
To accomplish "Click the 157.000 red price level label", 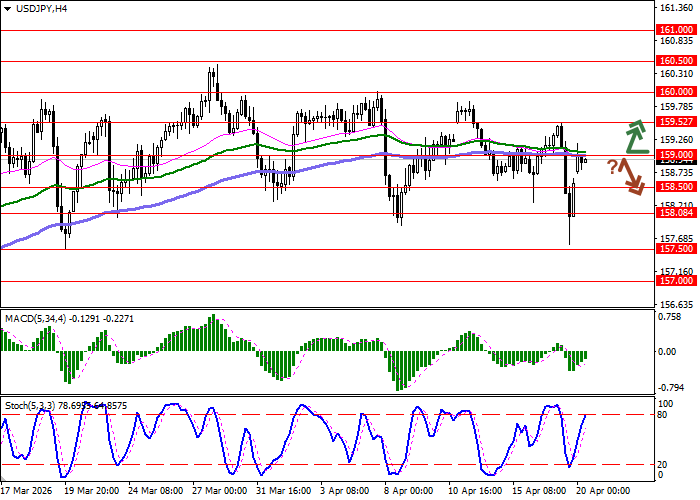I will [x=676, y=280].
